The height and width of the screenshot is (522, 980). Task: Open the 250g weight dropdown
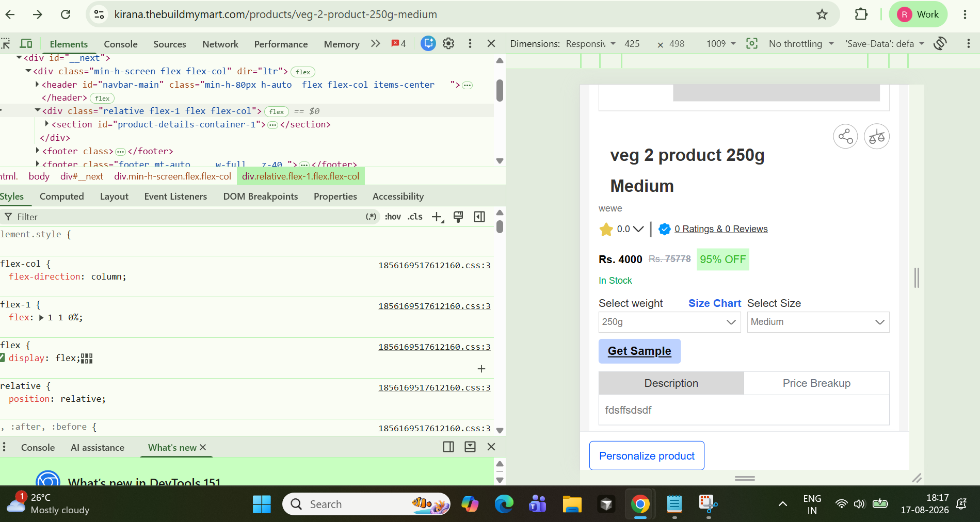point(669,322)
